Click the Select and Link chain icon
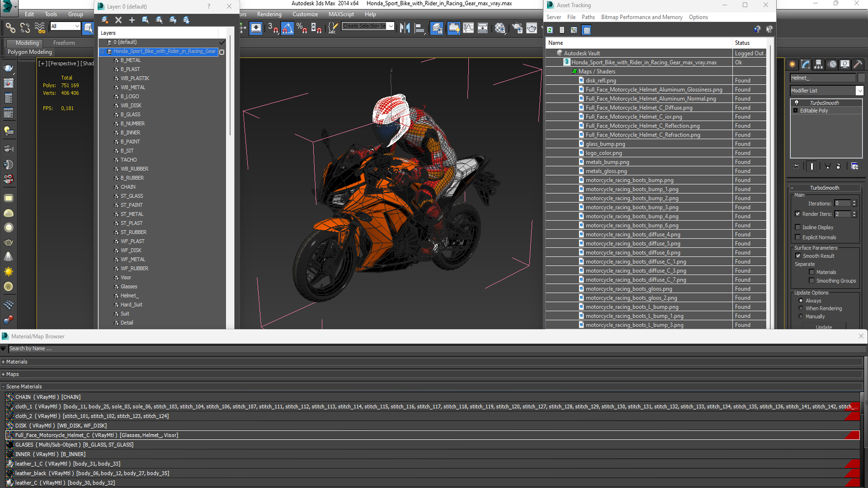 (x=10, y=28)
